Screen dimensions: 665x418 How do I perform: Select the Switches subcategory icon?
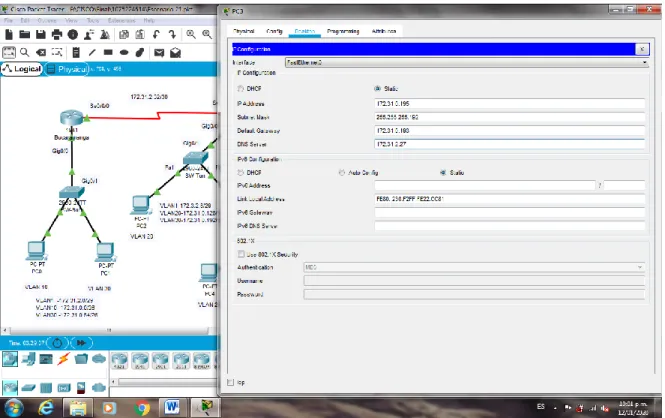tap(28, 387)
